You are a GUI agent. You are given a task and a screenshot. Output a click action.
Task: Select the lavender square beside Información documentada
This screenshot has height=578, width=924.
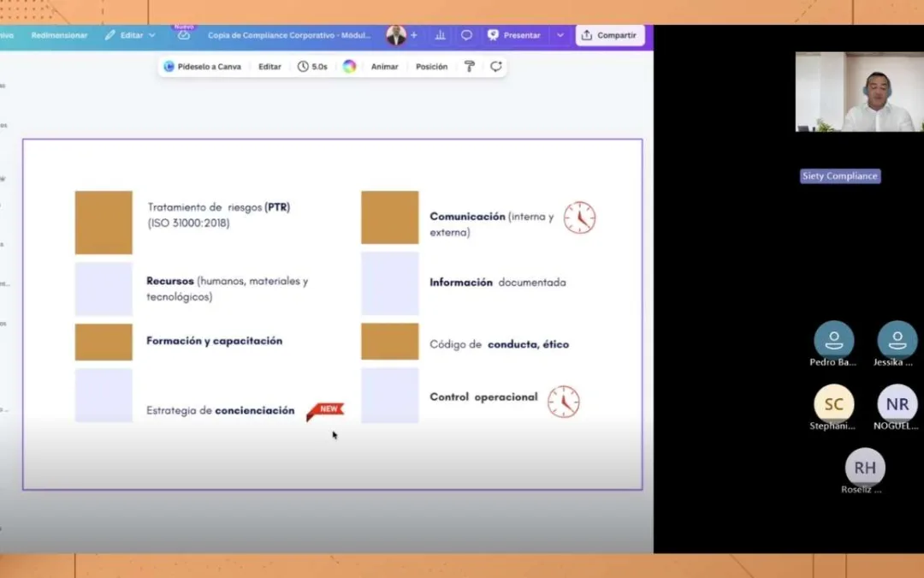click(390, 283)
